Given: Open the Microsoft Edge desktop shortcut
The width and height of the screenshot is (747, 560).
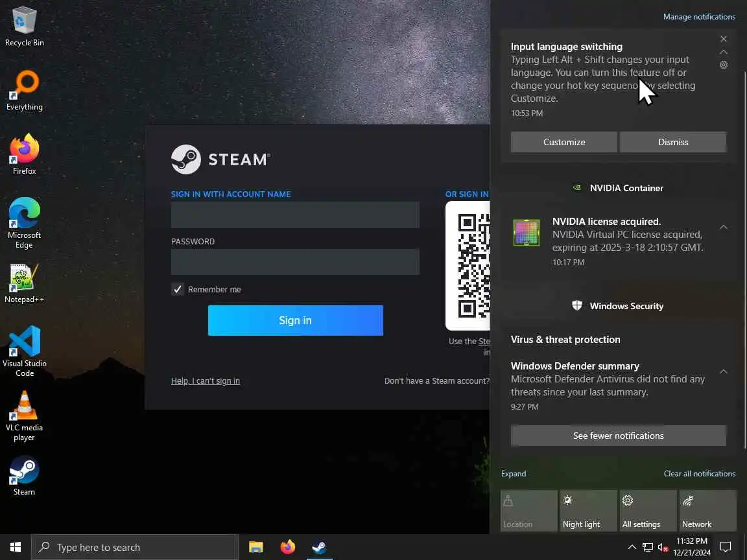Looking at the screenshot, I should coord(24,223).
